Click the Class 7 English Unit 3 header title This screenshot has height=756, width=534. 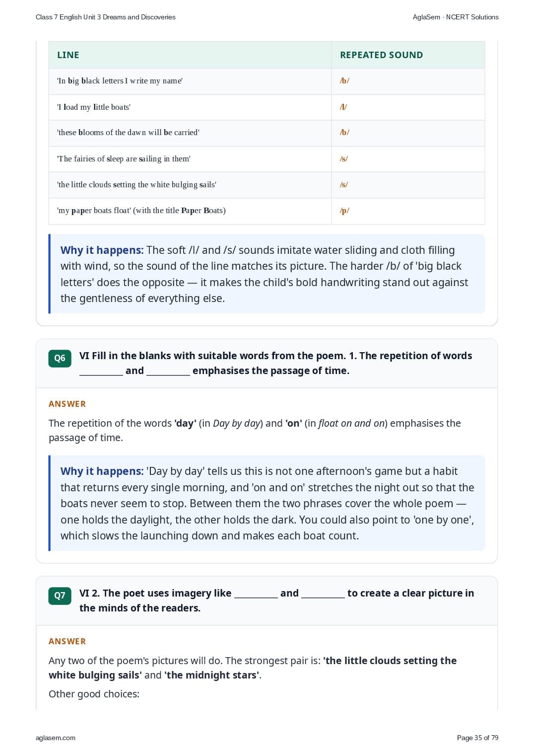(x=106, y=17)
